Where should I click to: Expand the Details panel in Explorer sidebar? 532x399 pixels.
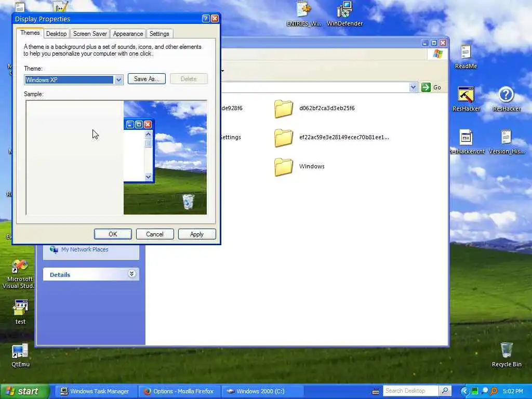tap(131, 274)
